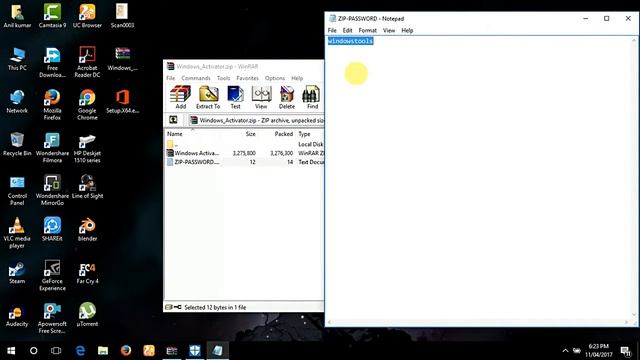This screenshot has height=360, width=640.
Task: Select Line of Sight desktop icon
Action: [x=87, y=187]
